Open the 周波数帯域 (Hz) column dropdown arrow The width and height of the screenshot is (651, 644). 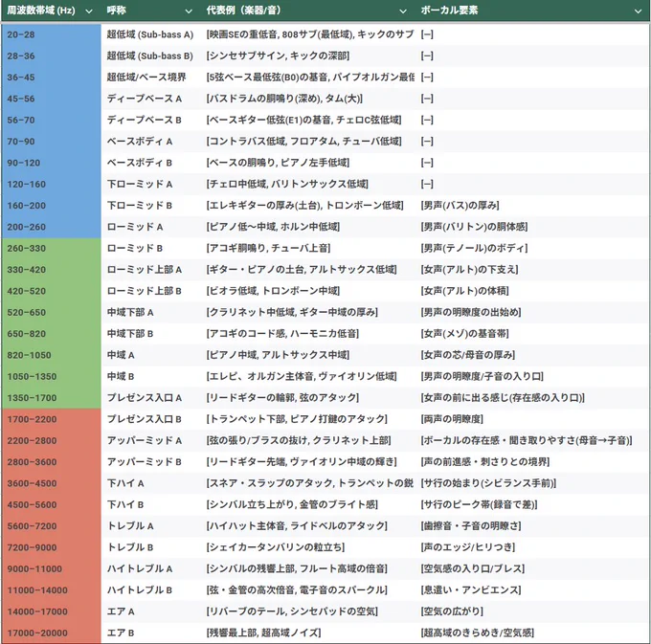coord(88,11)
